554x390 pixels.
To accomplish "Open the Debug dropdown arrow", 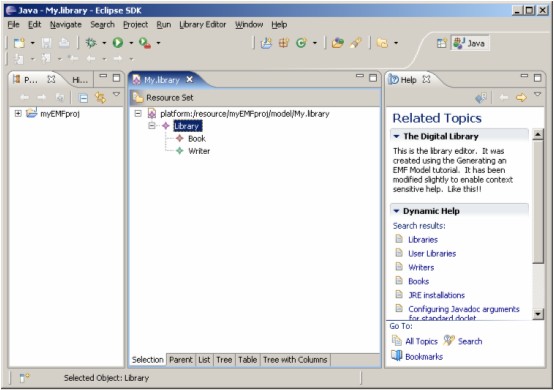I will click(x=104, y=43).
